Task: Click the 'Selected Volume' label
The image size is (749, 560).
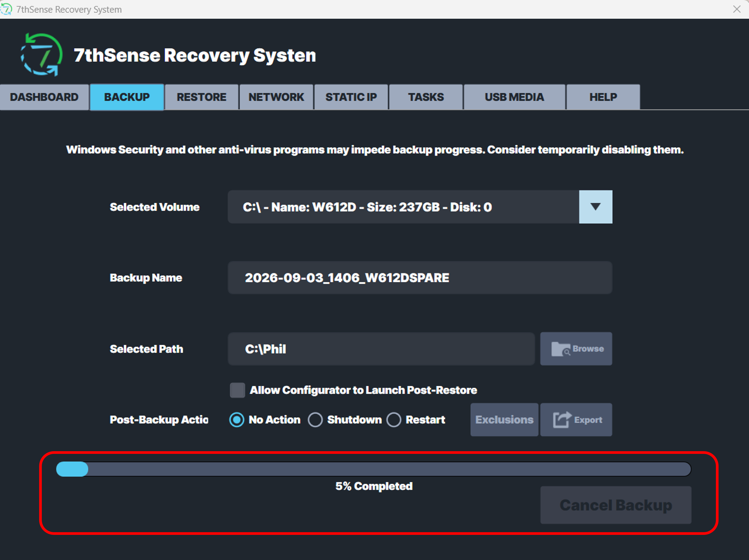Action: pyautogui.click(x=155, y=207)
